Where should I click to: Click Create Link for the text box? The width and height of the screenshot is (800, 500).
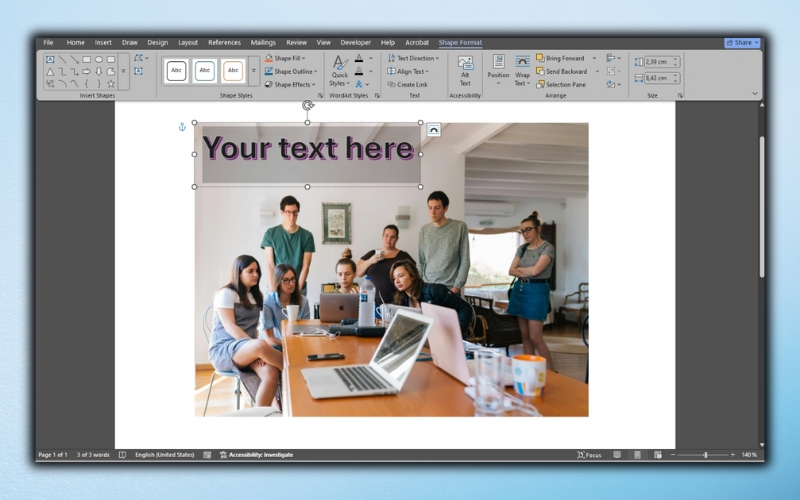point(407,85)
